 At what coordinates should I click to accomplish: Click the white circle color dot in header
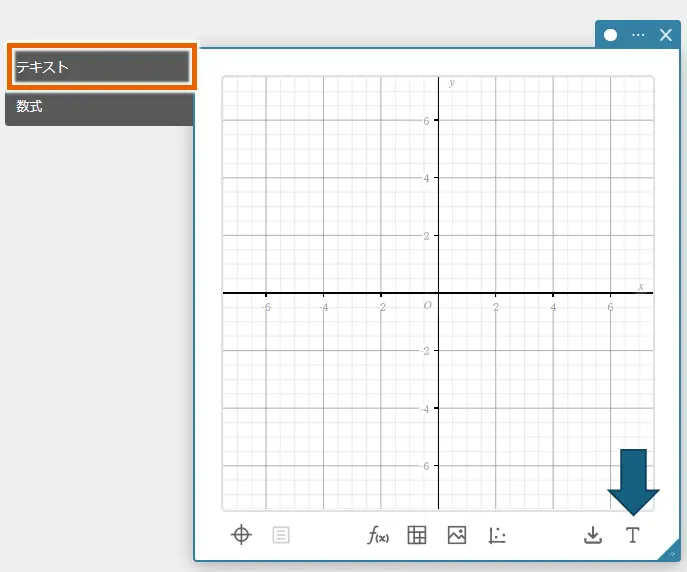611,35
